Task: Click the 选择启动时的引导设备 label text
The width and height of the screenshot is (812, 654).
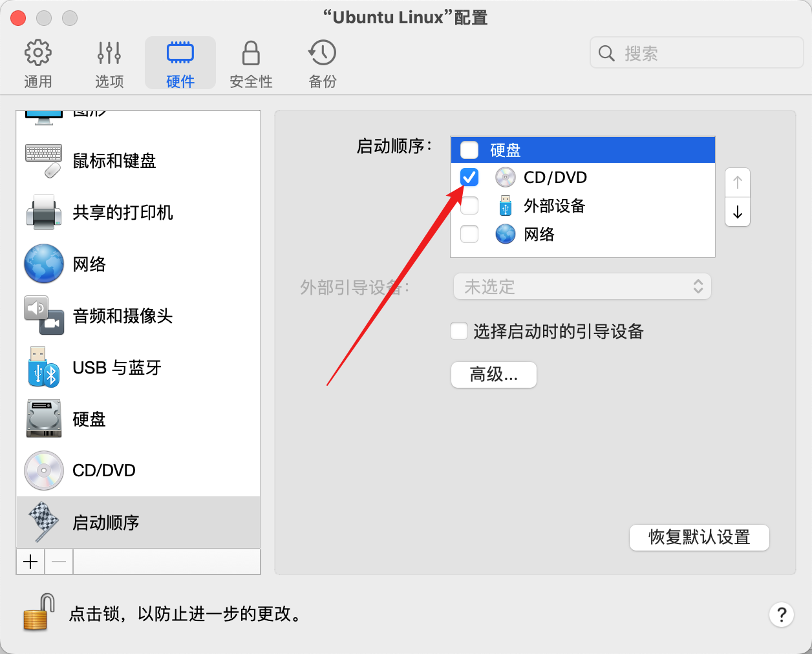Action: (559, 332)
